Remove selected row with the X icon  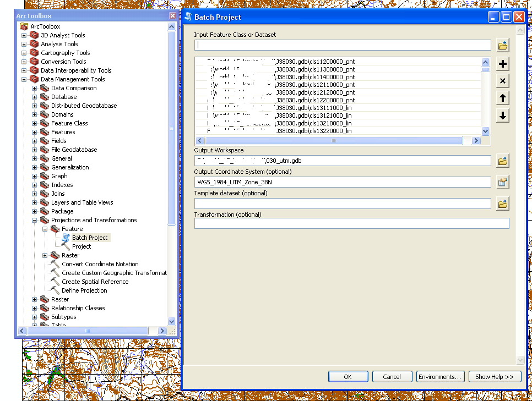(502, 81)
